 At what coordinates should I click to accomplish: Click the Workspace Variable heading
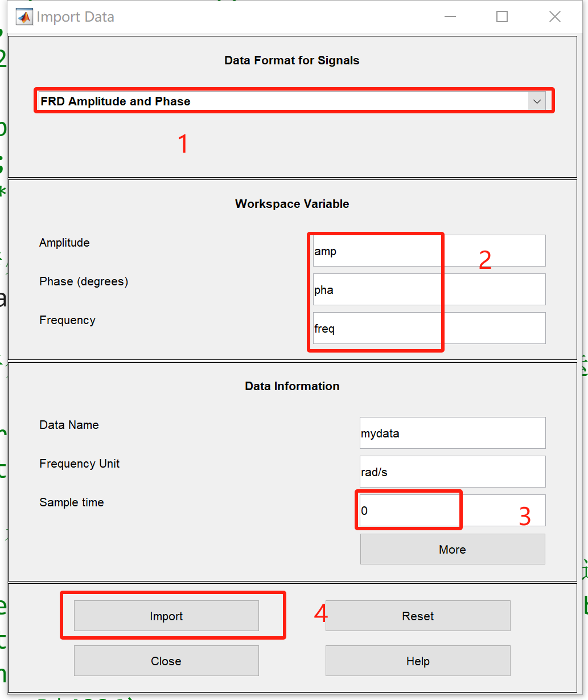pyautogui.click(x=292, y=204)
